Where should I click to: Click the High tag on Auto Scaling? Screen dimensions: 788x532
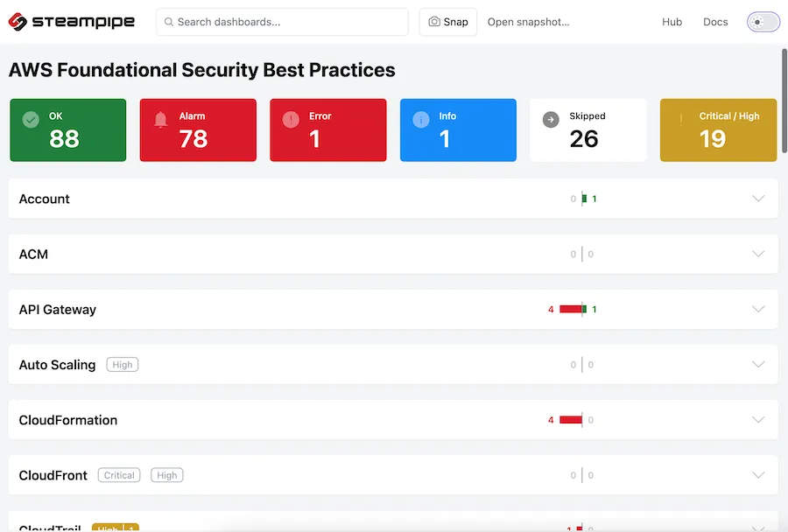(122, 365)
